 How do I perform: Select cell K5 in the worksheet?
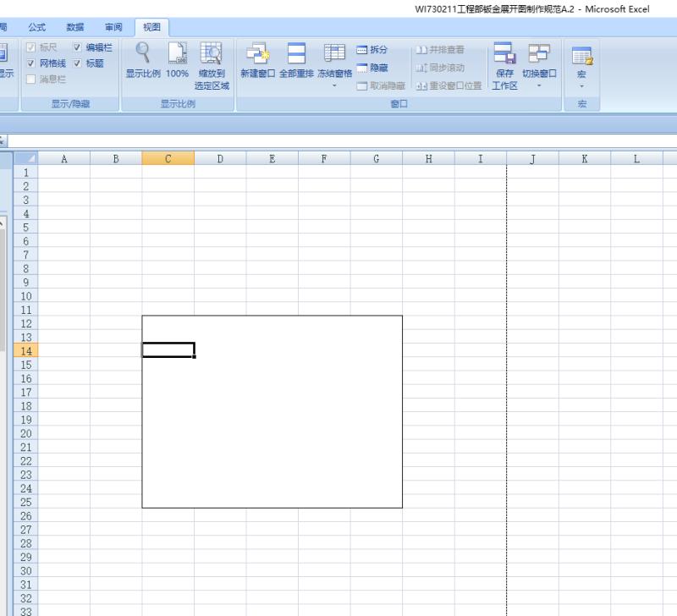pyautogui.click(x=585, y=227)
